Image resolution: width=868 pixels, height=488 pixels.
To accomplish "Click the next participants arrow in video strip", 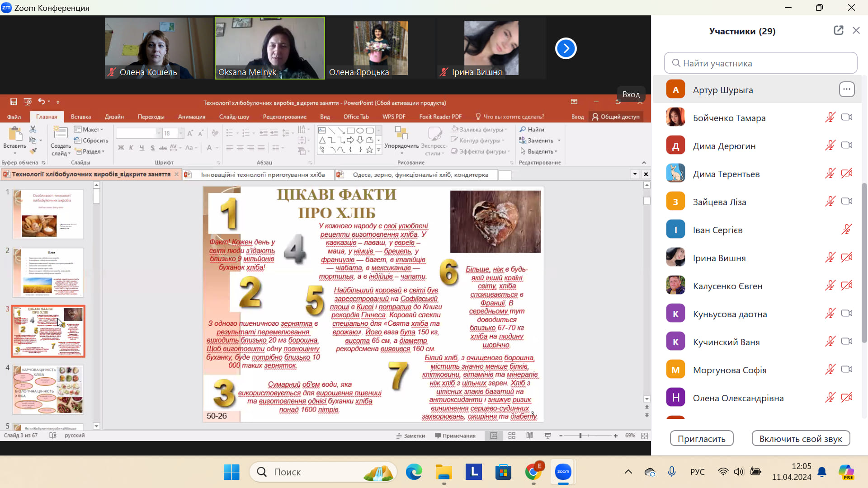I will tap(566, 48).
